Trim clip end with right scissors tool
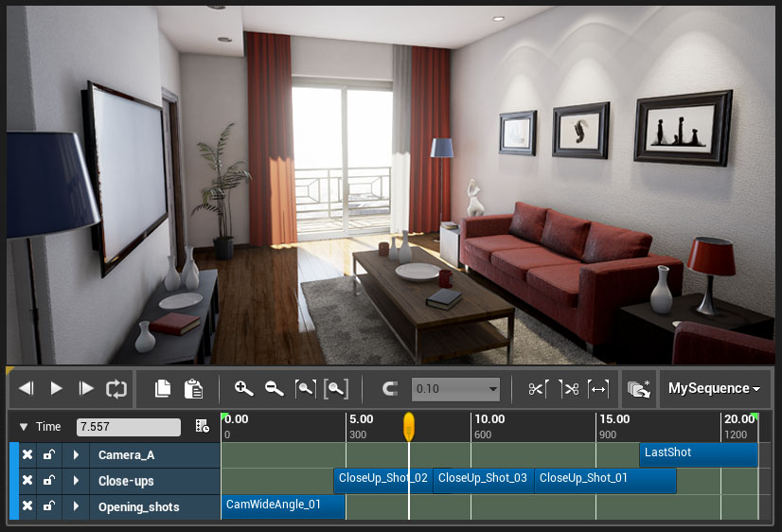 point(569,388)
